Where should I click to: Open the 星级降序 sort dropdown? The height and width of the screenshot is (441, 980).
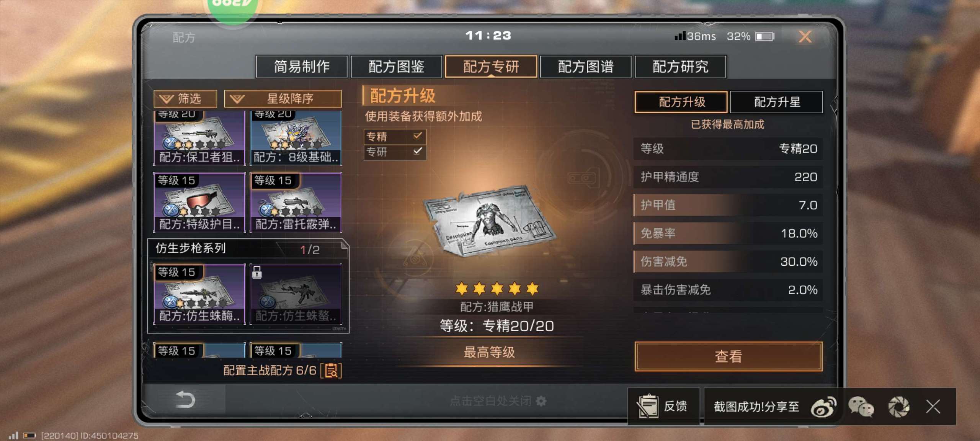click(x=283, y=99)
